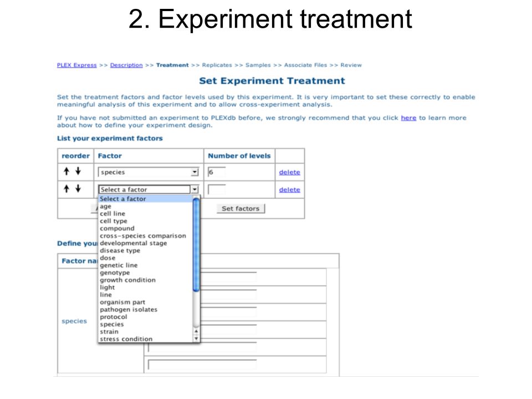
Task: Open PLEX Express breadcrumb link
Action: pos(76,65)
